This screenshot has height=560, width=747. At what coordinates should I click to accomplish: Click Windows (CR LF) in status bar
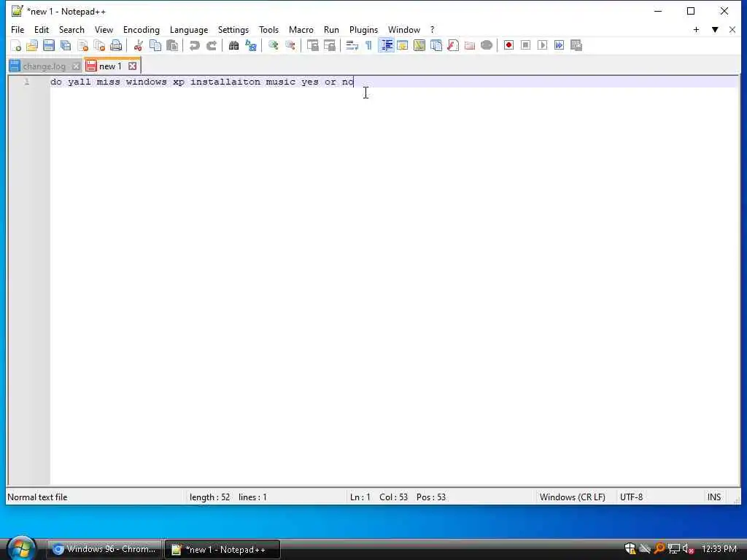pos(573,497)
